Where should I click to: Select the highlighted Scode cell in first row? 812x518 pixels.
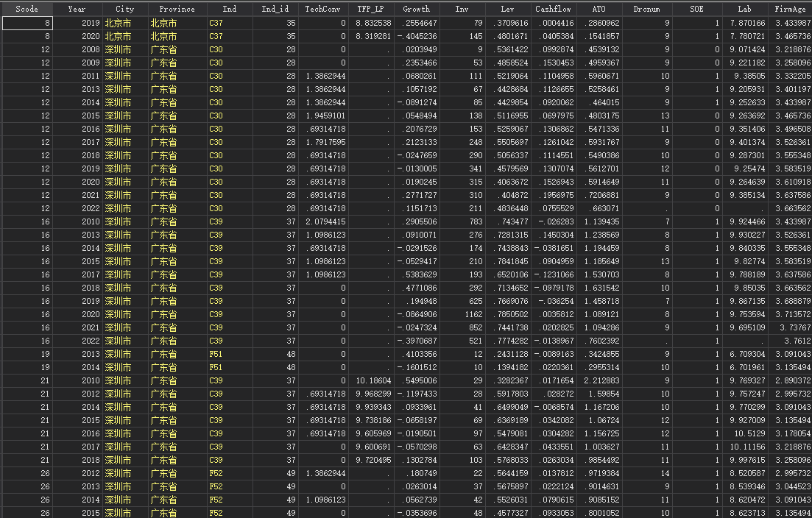(27, 23)
